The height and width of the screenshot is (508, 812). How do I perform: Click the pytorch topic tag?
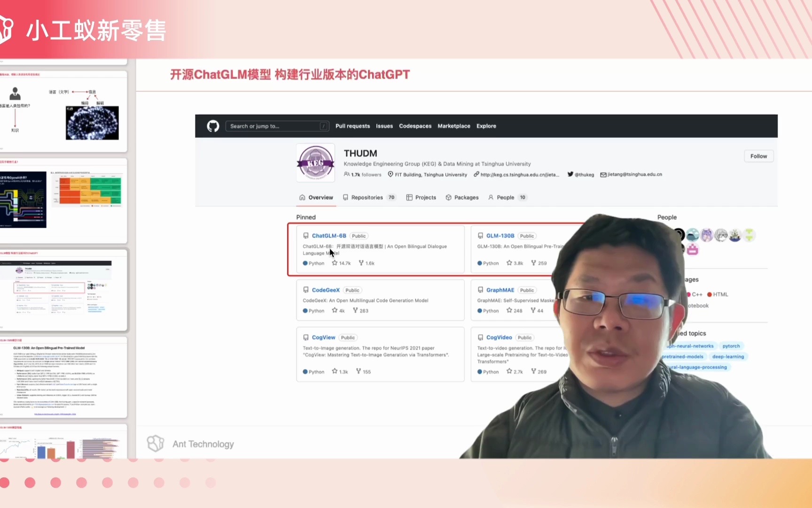tap(731, 346)
